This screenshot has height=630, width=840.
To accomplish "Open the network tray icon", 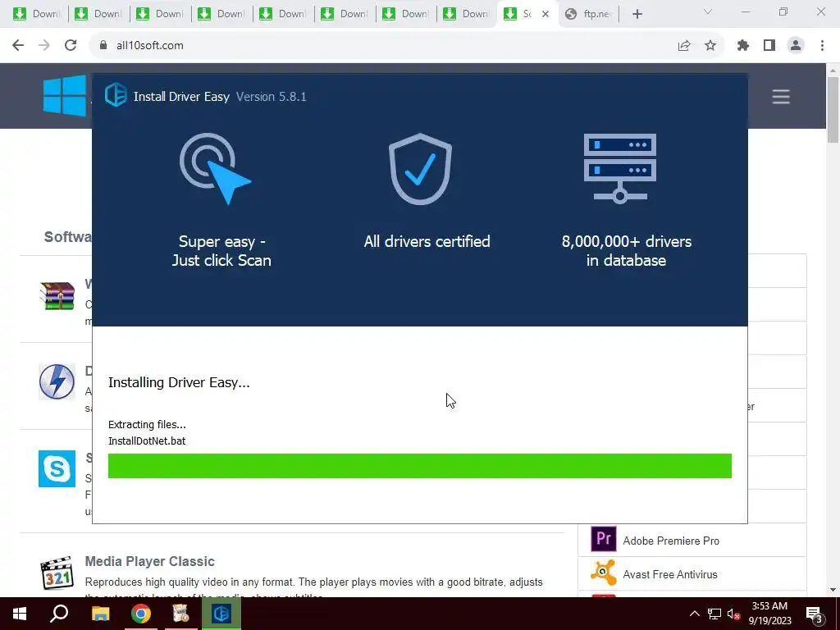I will (x=714, y=614).
